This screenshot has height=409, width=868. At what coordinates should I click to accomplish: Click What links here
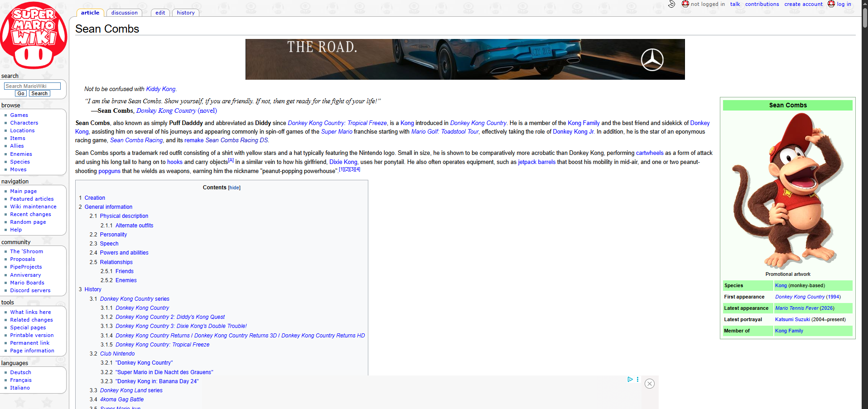coord(30,312)
